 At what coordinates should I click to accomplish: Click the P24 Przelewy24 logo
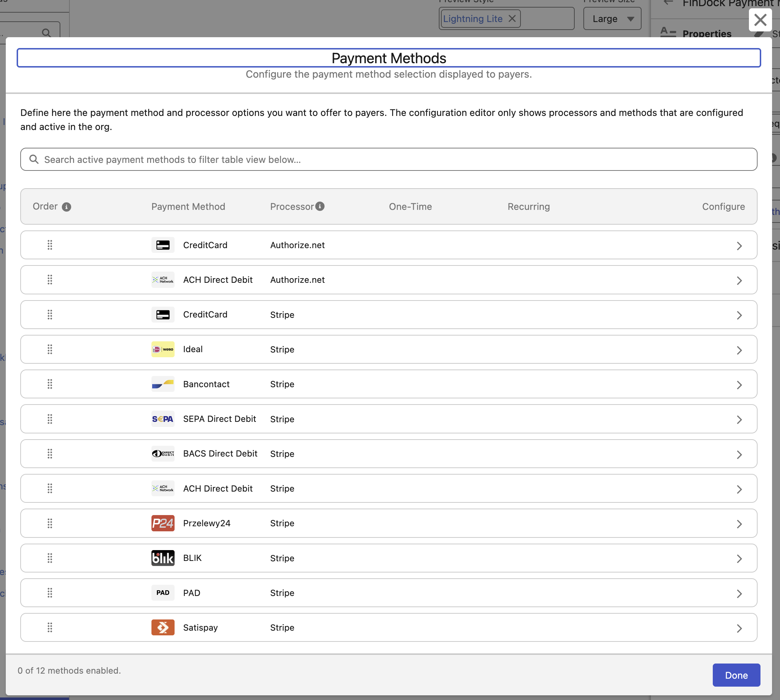(x=163, y=523)
